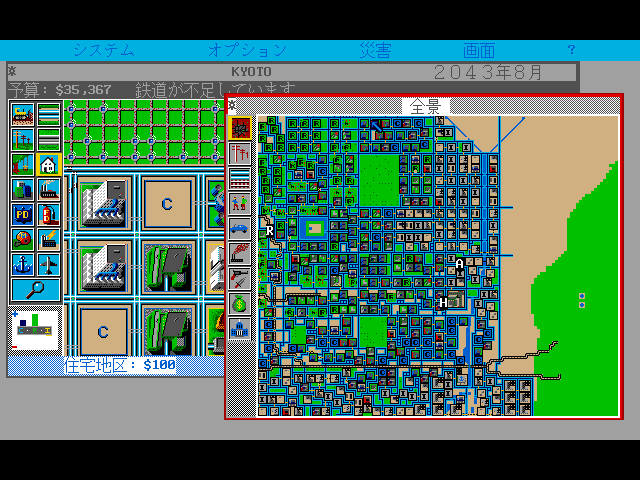Click the 予算: $35,367 budget readout

point(60,90)
